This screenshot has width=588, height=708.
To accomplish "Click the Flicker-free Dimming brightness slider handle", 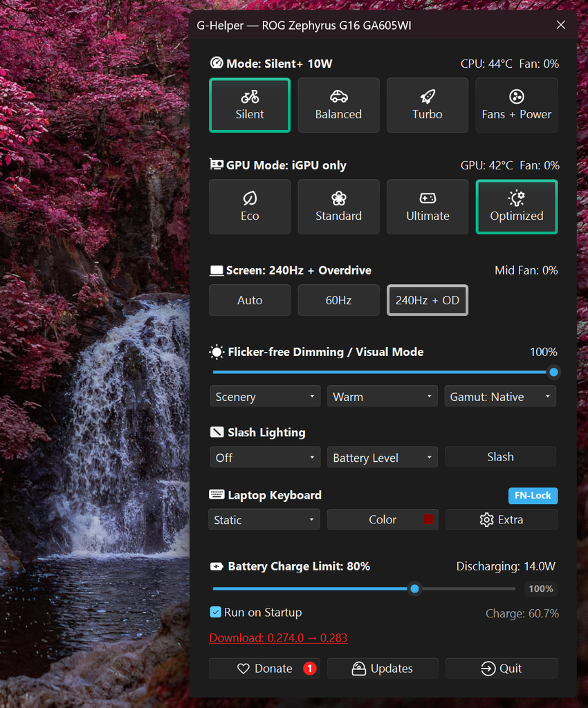I will tap(553, 373).
